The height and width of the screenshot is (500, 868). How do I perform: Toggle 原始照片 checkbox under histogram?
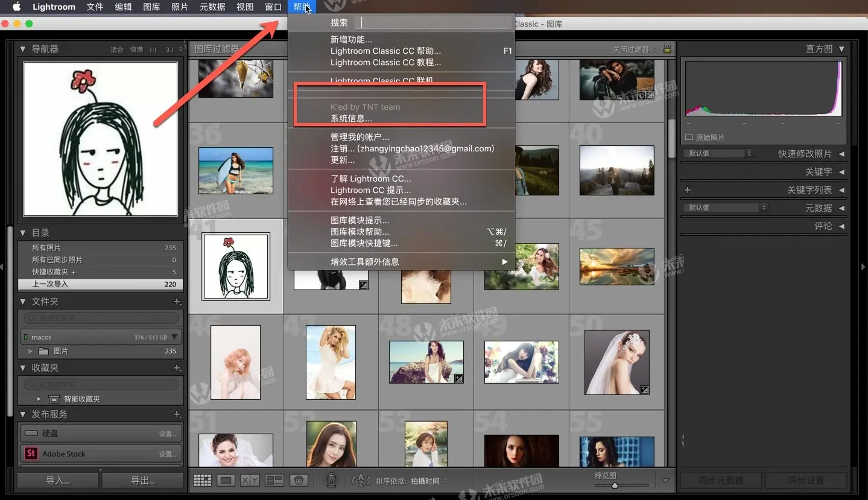[x=689, y=138]
